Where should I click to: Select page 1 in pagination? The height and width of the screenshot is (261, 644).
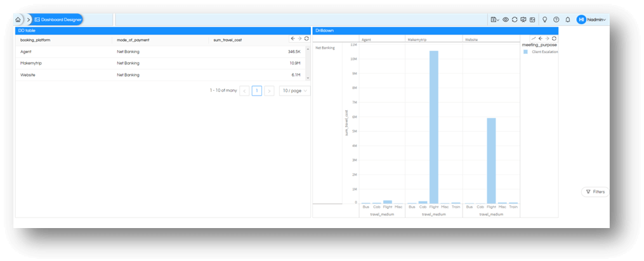(257, 91)
